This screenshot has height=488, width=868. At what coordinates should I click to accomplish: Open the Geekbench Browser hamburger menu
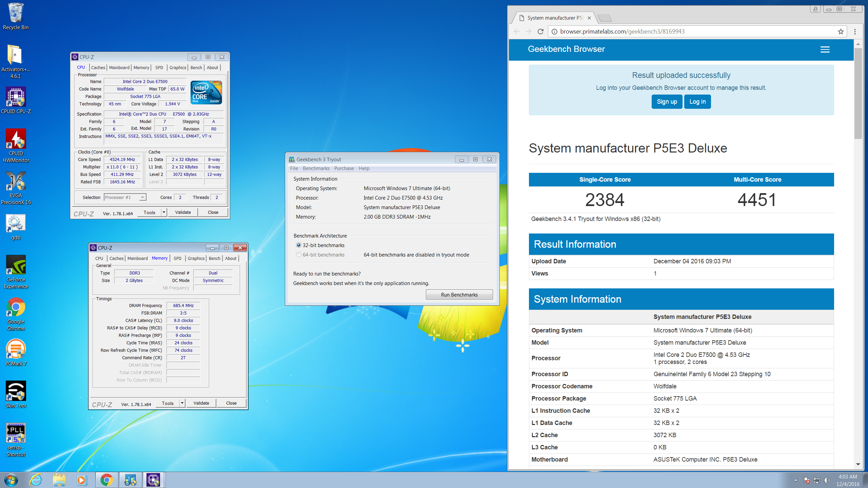825,49
